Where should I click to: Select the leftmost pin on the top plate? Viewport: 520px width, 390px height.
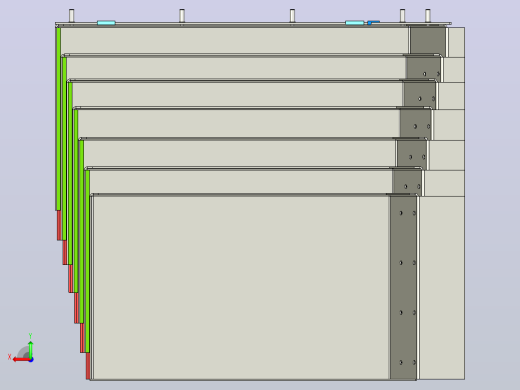(72, 16)
